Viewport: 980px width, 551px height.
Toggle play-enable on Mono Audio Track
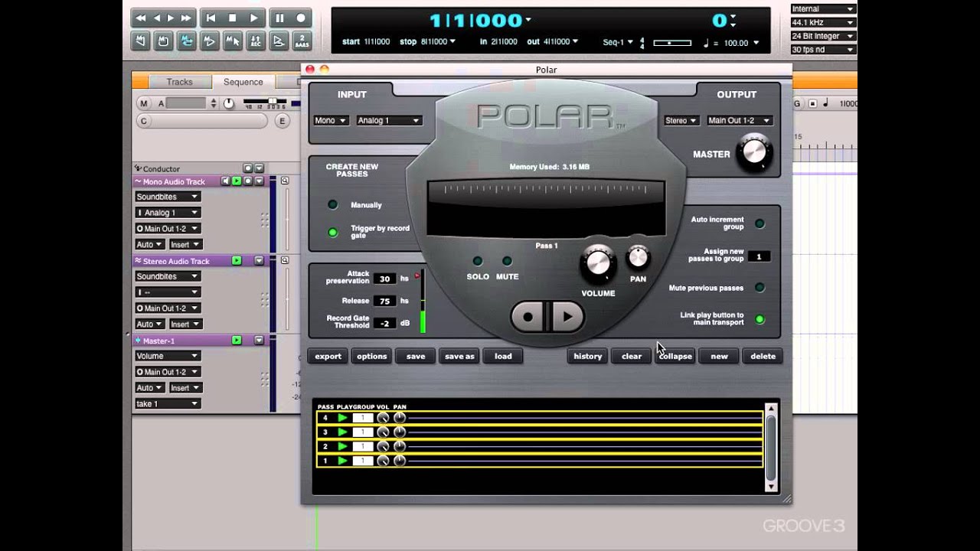pyautogui.click(x=237, y=181)
